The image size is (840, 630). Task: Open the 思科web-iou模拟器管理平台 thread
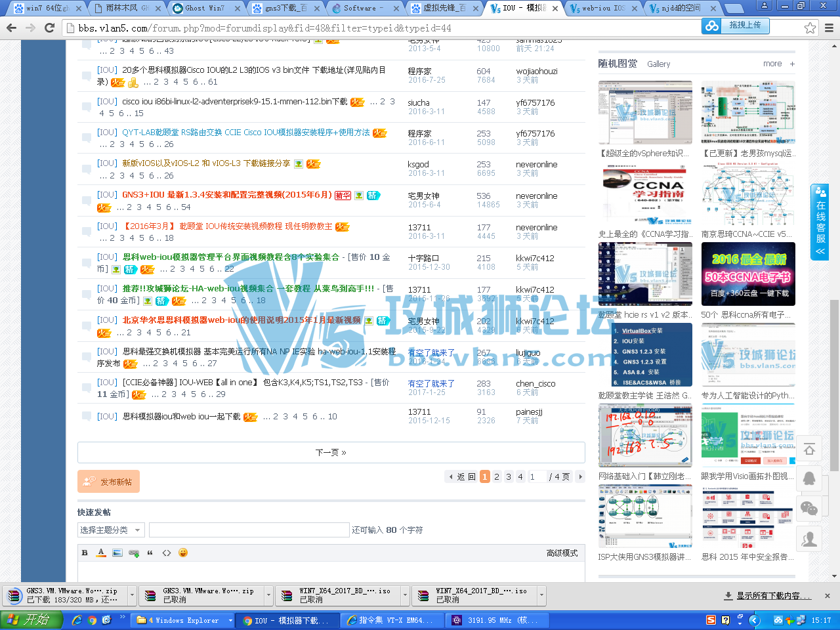[x=231, y=257]
